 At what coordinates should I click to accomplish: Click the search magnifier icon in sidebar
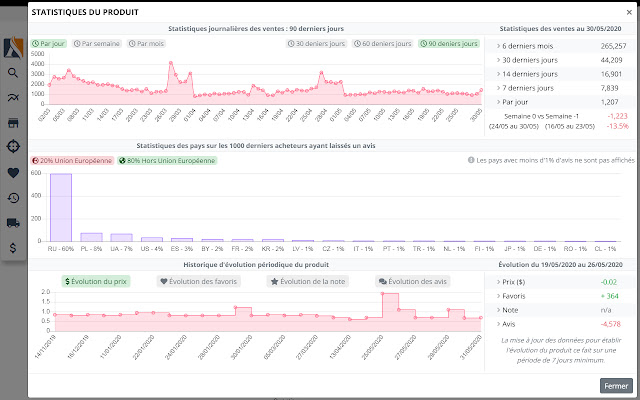coord(14,73)
